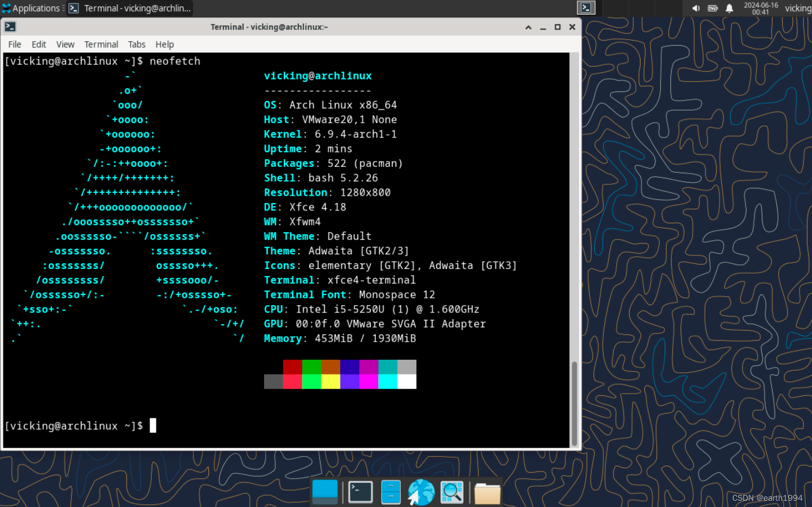
Task: Click the 'Memory: 453MiB / 1930MiB' line
Action: click(x=340, y=338)
